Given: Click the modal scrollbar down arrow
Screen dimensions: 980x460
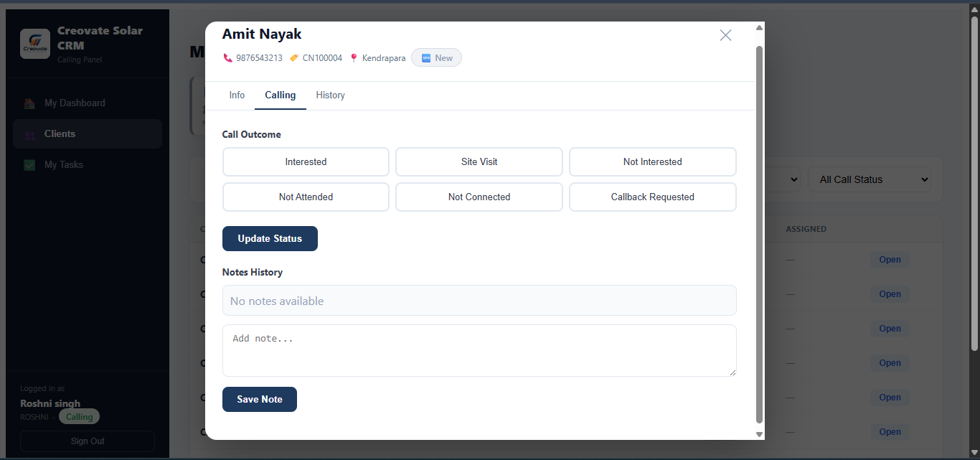Looking at the screenshot, I should (x=759, y=434).
